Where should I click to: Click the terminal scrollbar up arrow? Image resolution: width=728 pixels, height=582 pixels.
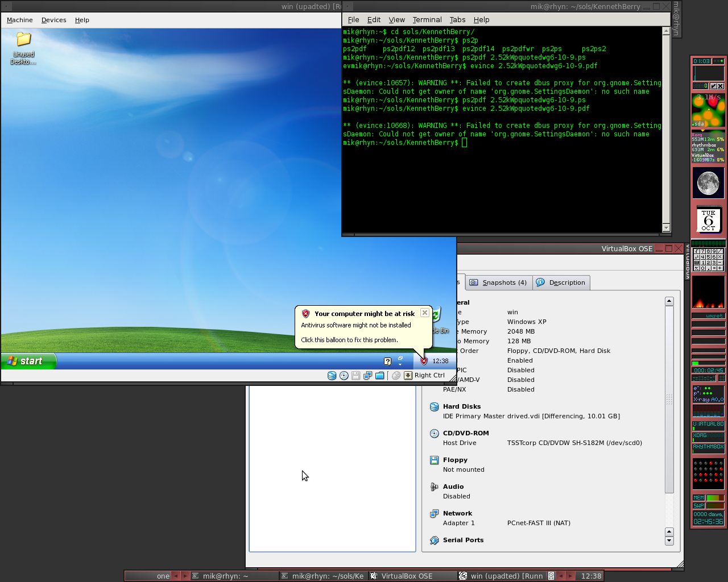pyautogui.click(x=666, y=31)
